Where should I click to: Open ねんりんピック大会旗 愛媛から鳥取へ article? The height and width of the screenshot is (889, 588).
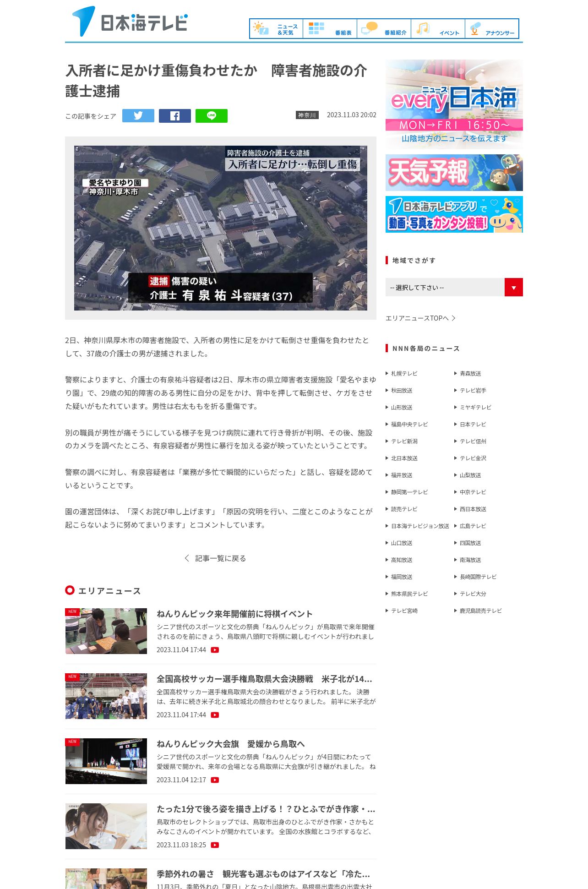point(231,744)
